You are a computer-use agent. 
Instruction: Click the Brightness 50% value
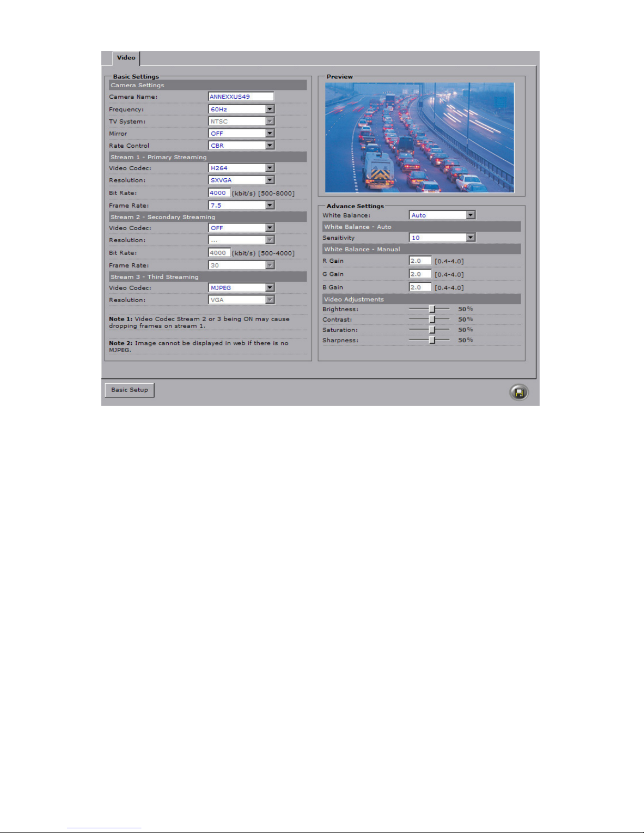click(x=465, y=309)
